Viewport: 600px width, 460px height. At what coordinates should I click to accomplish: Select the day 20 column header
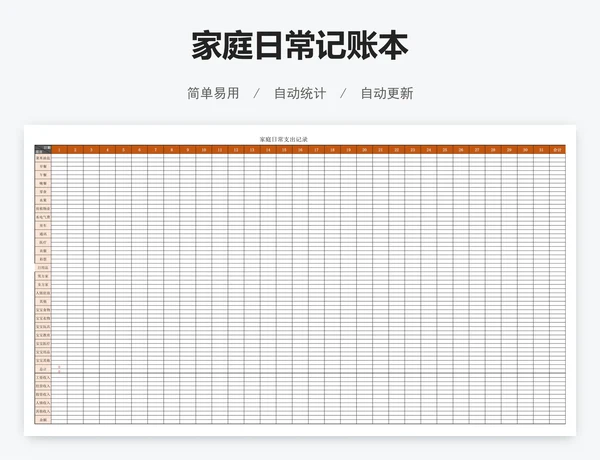(365, 150)
